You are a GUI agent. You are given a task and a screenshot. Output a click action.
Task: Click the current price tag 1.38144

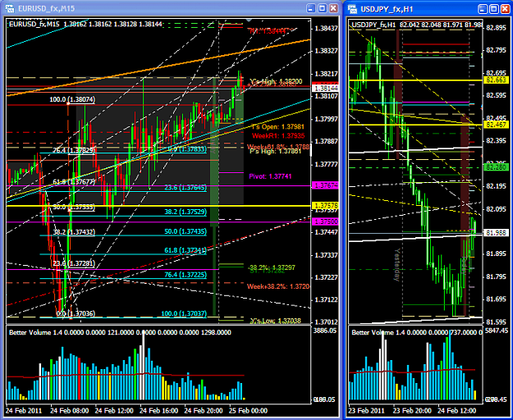point(324,88)
